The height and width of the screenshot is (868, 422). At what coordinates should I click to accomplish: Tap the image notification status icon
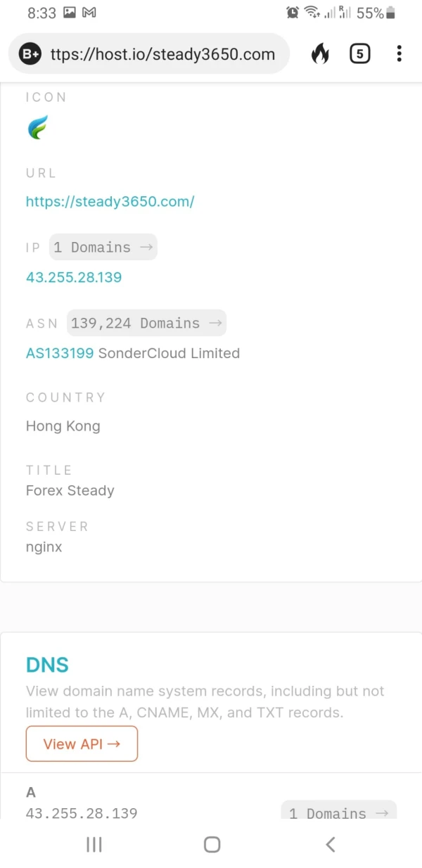70,13
